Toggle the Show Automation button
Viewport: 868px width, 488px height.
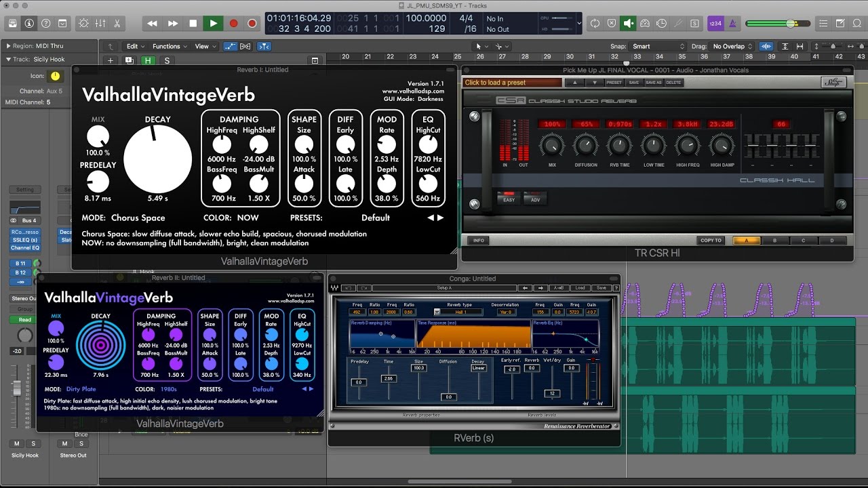(x=231, y=46)
